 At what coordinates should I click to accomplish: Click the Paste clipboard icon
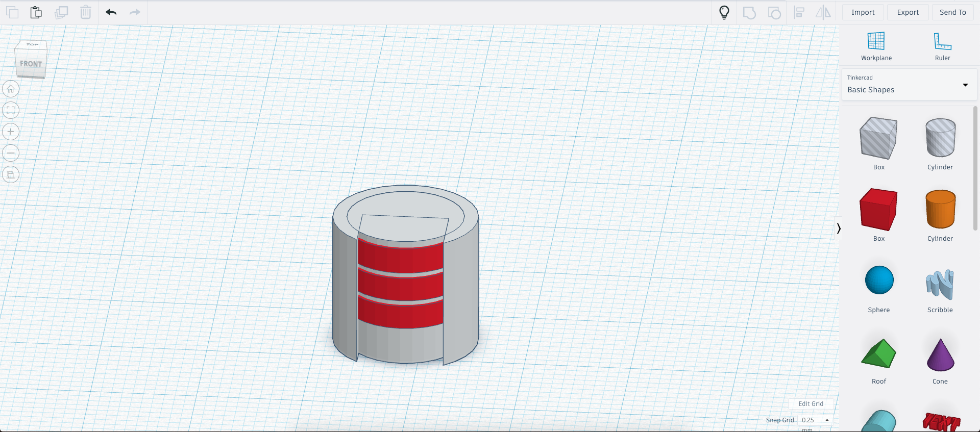click(x=36, y=12)
